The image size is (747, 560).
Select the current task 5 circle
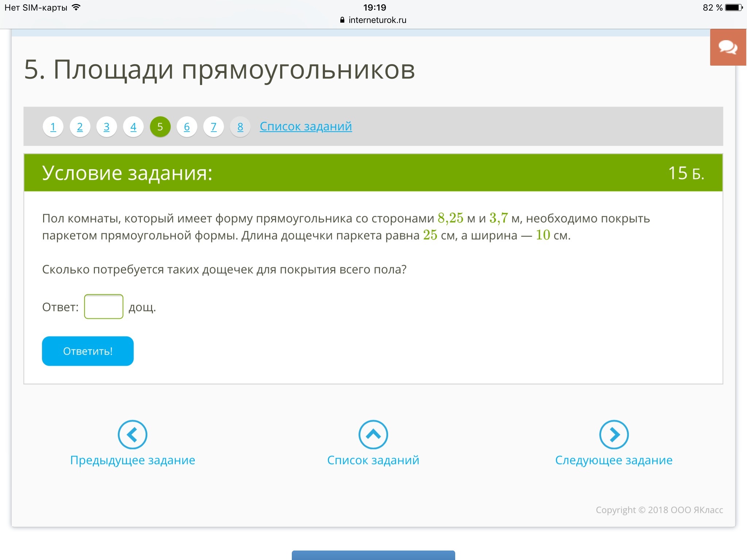tap(160, 127)
